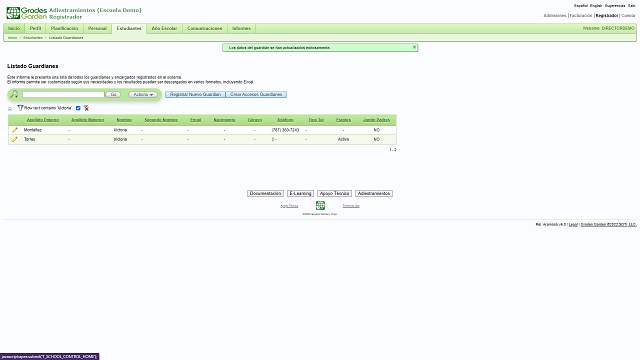Click the small Grades Garden footer logo
This screenshot has height=360, width=640.
(320, 205)
